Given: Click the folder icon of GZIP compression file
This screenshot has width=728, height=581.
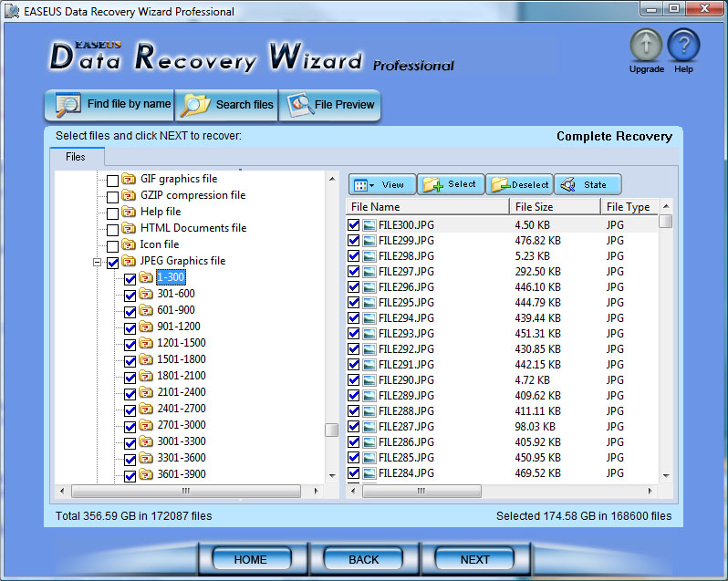Looking at the screenshot, I should [129, 195].
